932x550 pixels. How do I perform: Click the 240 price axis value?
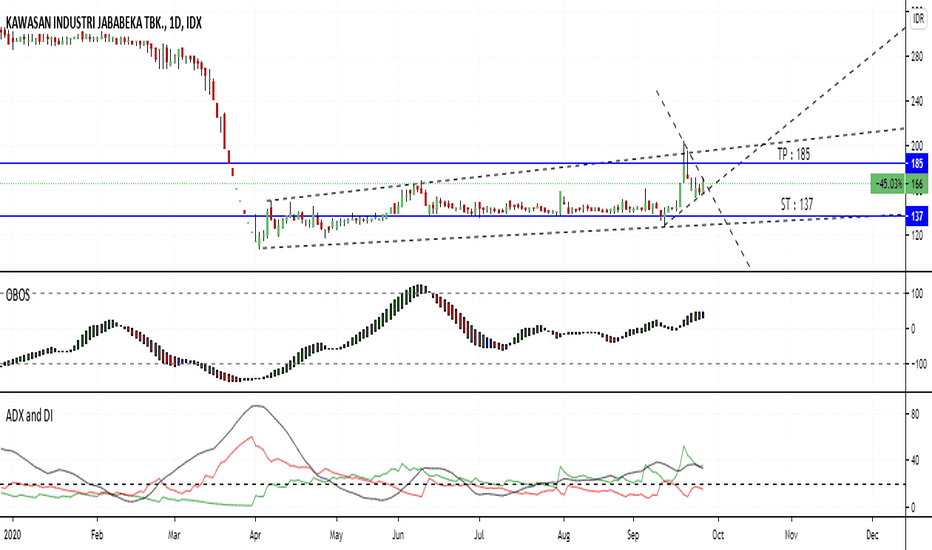pyautogui.click(x=917, y=101)
